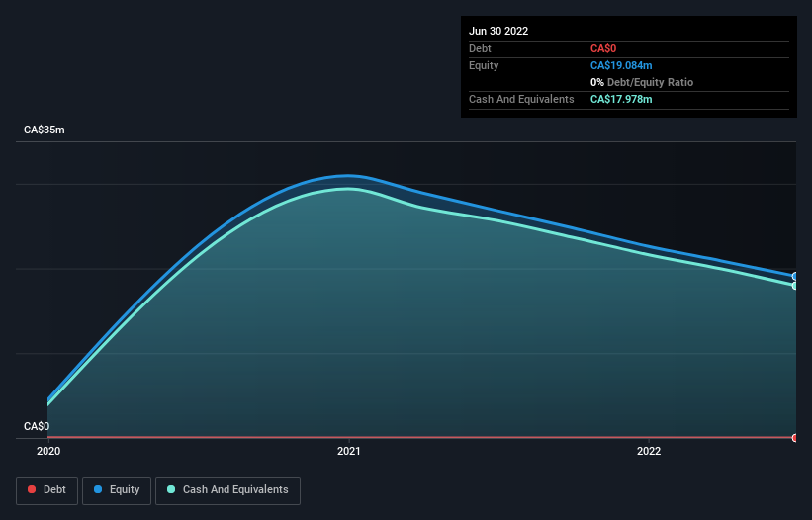Click the CA$35m axis label
The image size is (812, 520).
point(45,130)
